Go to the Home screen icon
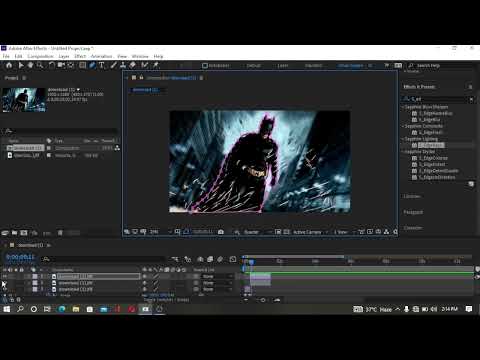 coord(9,65)
